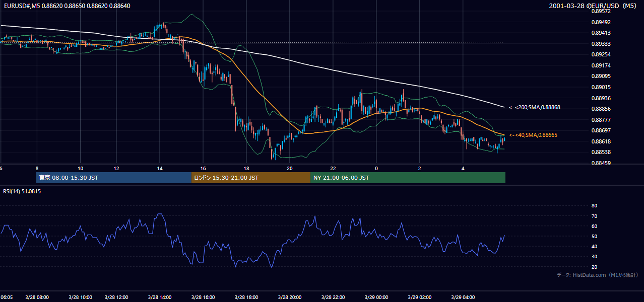Click the 3/29 02:00 time axis label
This screenshot has width=644, height=302.
[420, 297]
